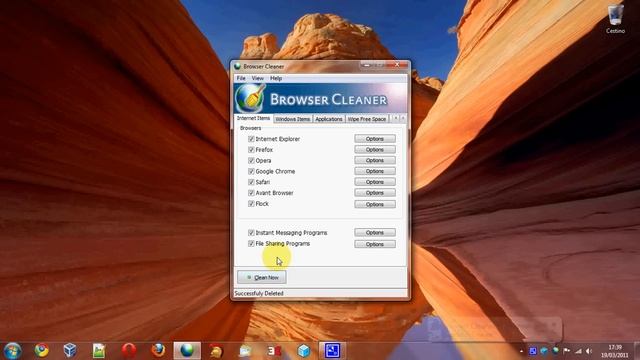This screenshot has height=360, width=640.
Task: Open the taskbar clock showing 17:39
Action: pos(614,351)
